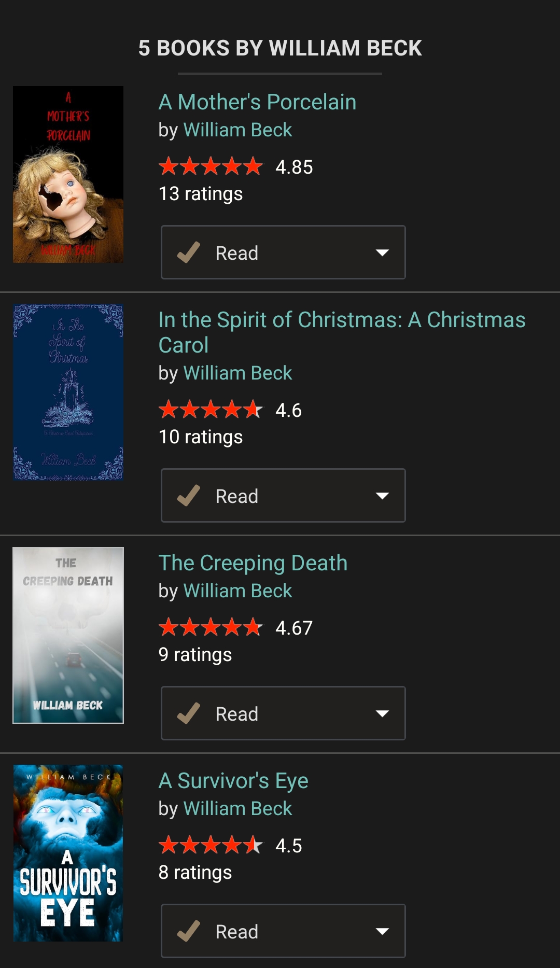The image size is (560, 968).
Task: Click the checkmark icon for The Creeping Death
Action: (189, 713)
